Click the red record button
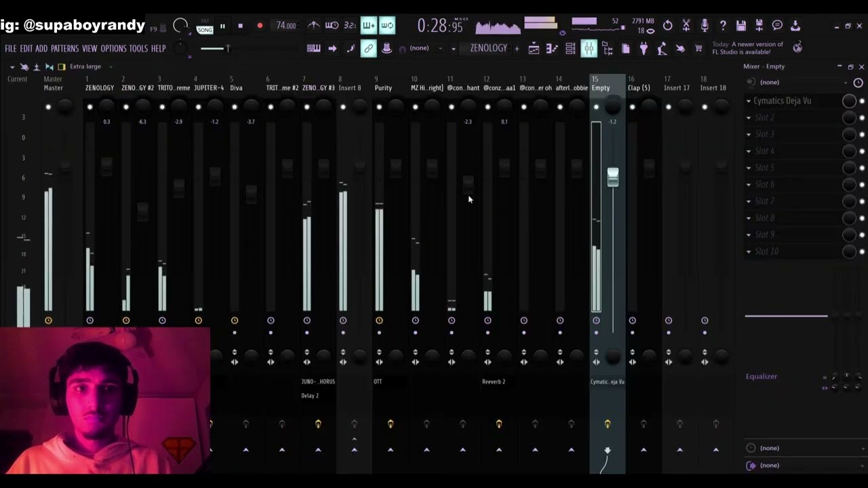Screen dimensions: 868x488 259,26
